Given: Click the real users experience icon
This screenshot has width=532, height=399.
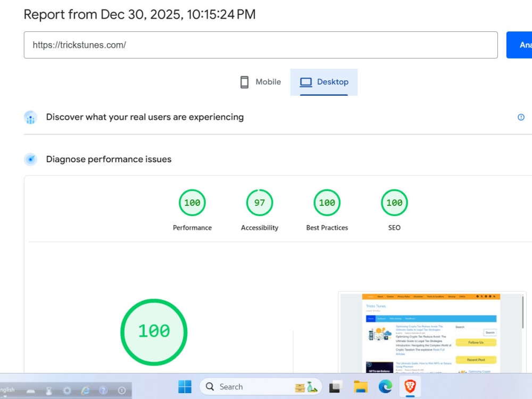Looking at the screenshot, I should tap(30, 118).
